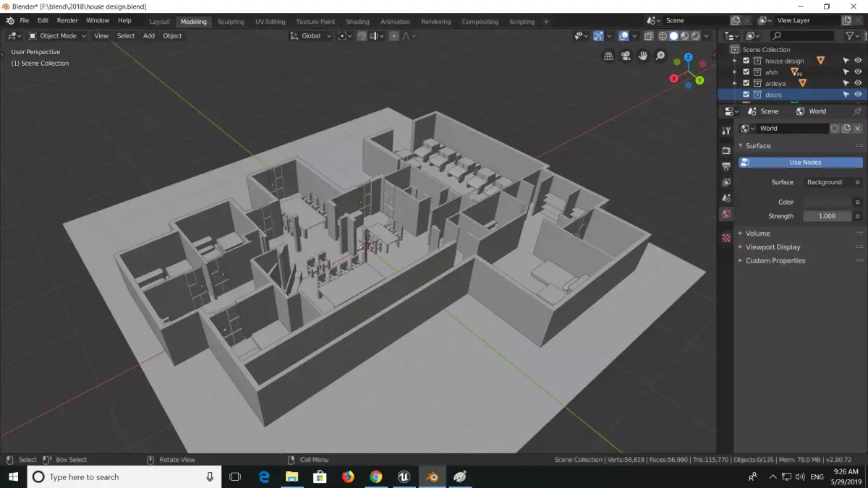
Task: Select the pan view hand gizmo
Action: [x=643, y=56]
